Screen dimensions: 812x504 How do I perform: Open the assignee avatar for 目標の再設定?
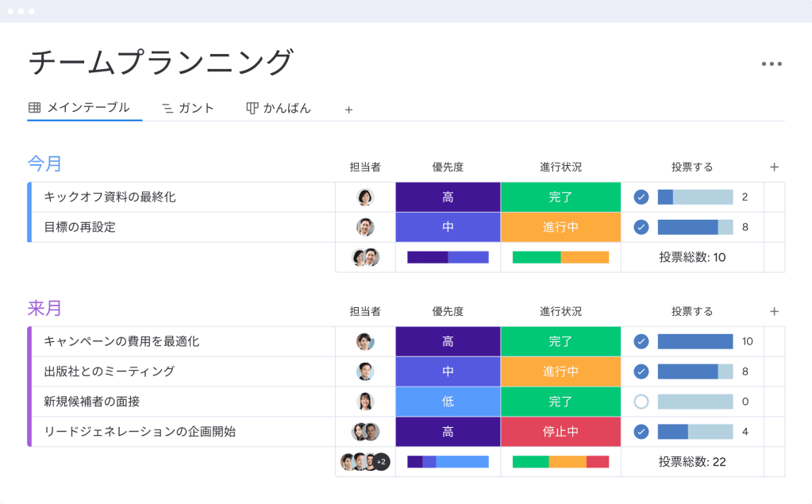[x=364, y=227]
